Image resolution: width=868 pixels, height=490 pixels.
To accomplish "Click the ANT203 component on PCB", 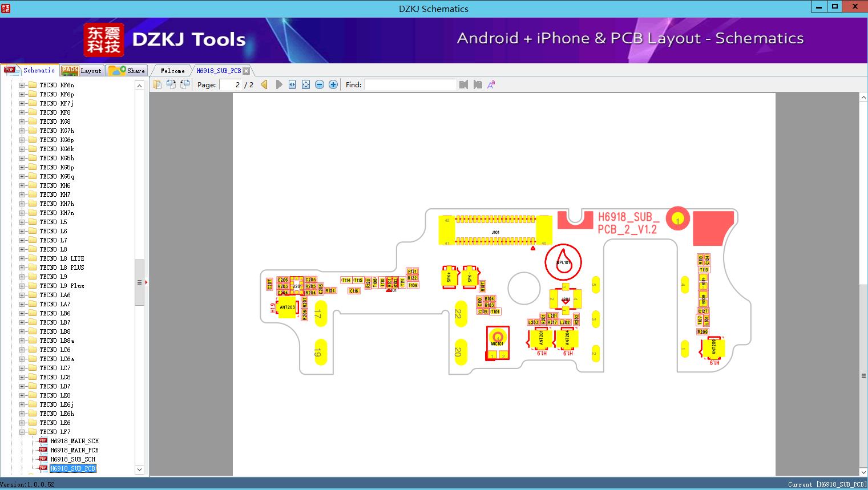I will coord(287,307).
